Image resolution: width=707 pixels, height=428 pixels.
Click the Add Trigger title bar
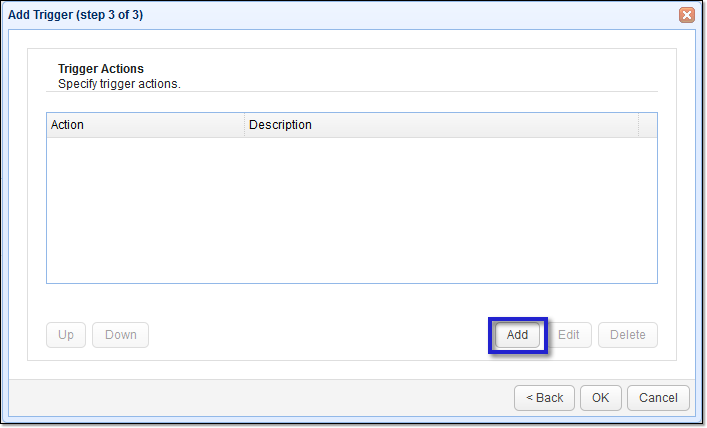tap(350, 15)
